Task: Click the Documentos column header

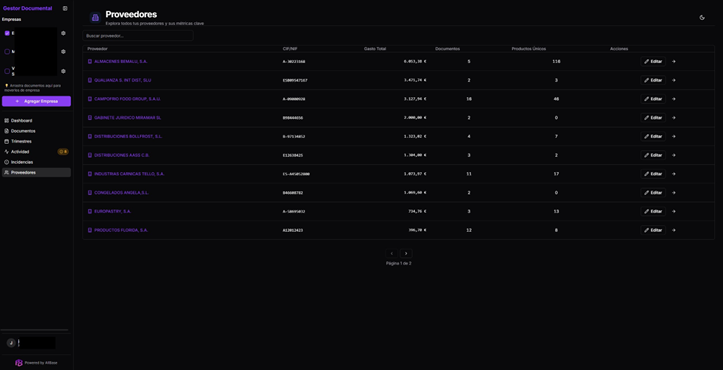Action: (447, 49)
